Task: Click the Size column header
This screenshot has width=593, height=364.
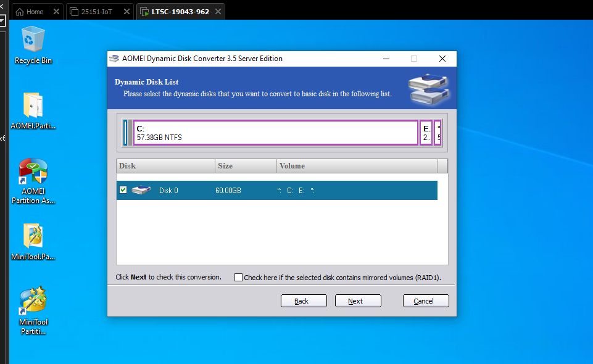Action: [246, 166]
